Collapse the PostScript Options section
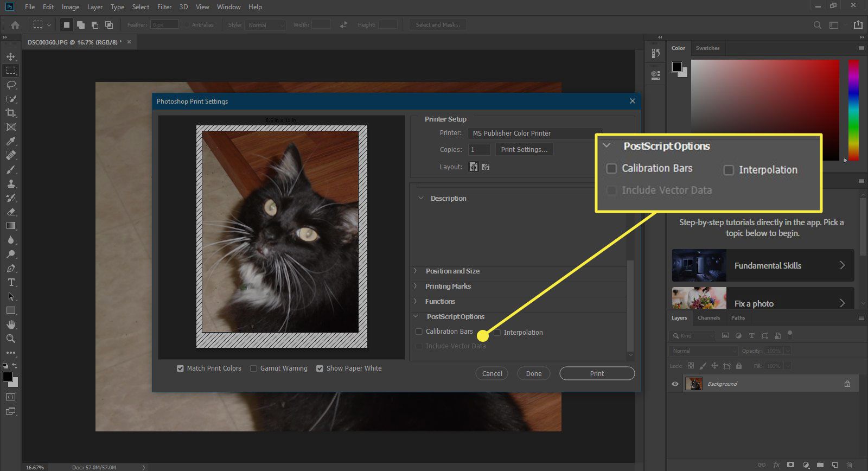 416,316
